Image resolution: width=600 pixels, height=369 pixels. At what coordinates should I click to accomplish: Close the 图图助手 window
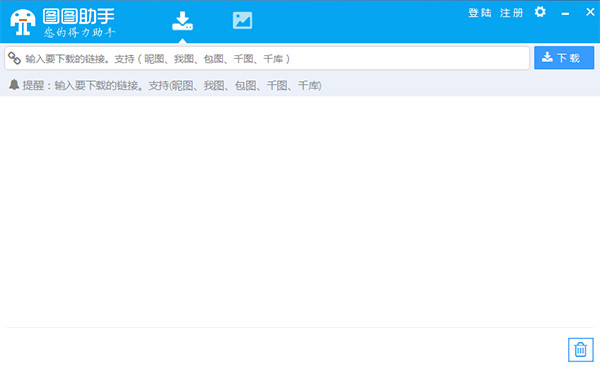(590, 12)
